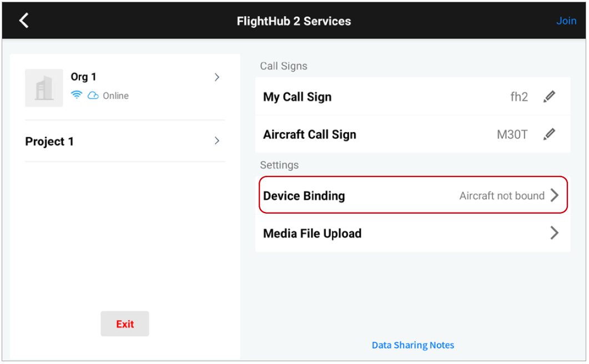Tap Join in the top bar
Viewport: 589px width, 364px height.
[566, 21]
